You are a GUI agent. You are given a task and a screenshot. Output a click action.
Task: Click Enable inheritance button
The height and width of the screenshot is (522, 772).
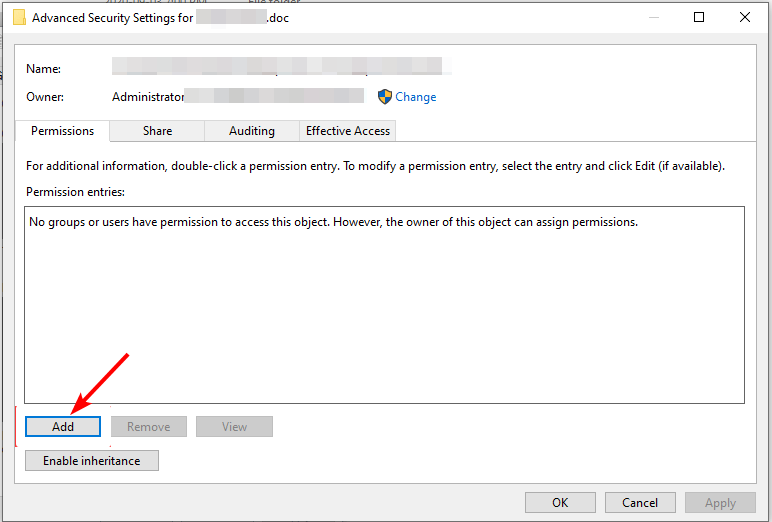pyautogui.click(x=92, y=460)
